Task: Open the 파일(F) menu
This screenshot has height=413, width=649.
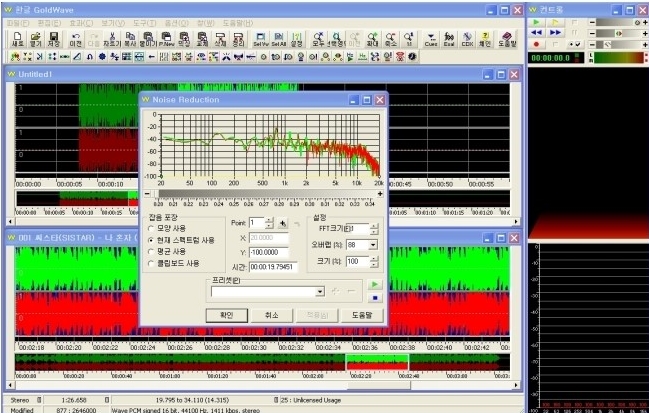Action: (18, 23)
